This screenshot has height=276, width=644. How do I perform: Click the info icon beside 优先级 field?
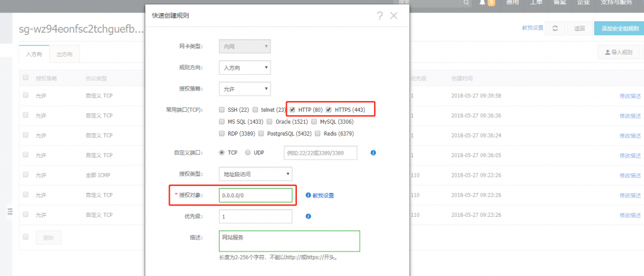pyautogui.click(x=308, y=216)
